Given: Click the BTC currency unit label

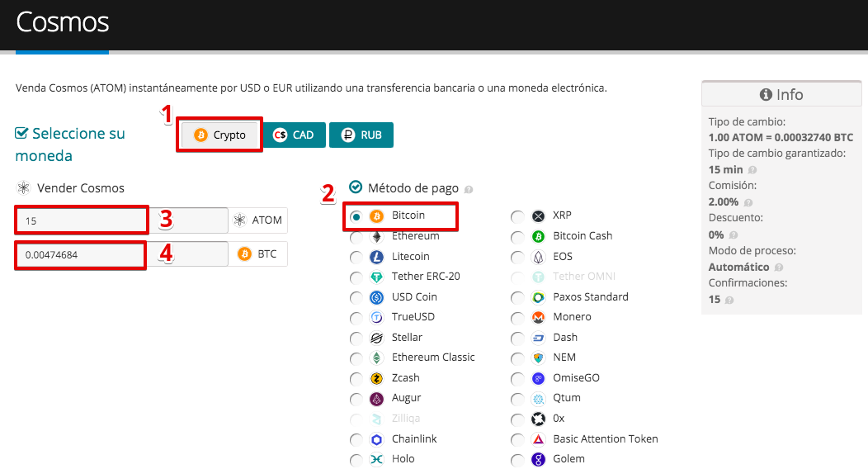Looking at the screenshot, I should [258, 254].
